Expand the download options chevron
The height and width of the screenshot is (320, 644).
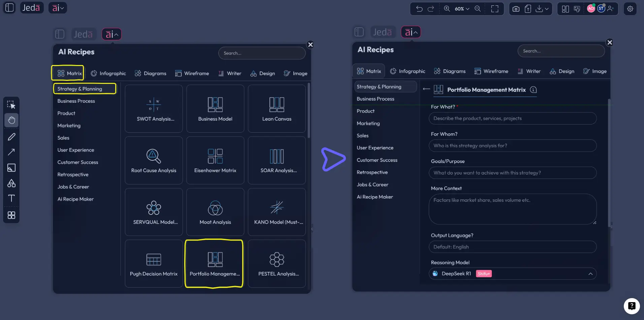pyautogui.click(x=547, y=9)
